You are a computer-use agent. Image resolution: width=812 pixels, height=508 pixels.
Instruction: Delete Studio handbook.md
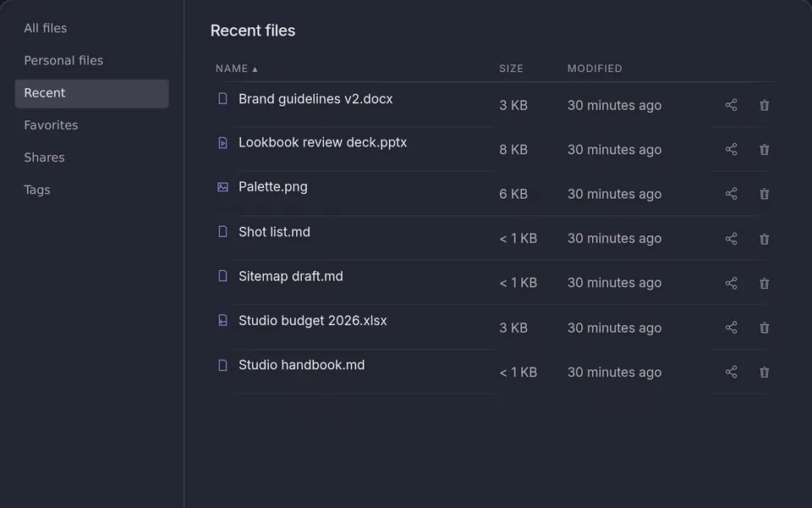click(764, 372)
